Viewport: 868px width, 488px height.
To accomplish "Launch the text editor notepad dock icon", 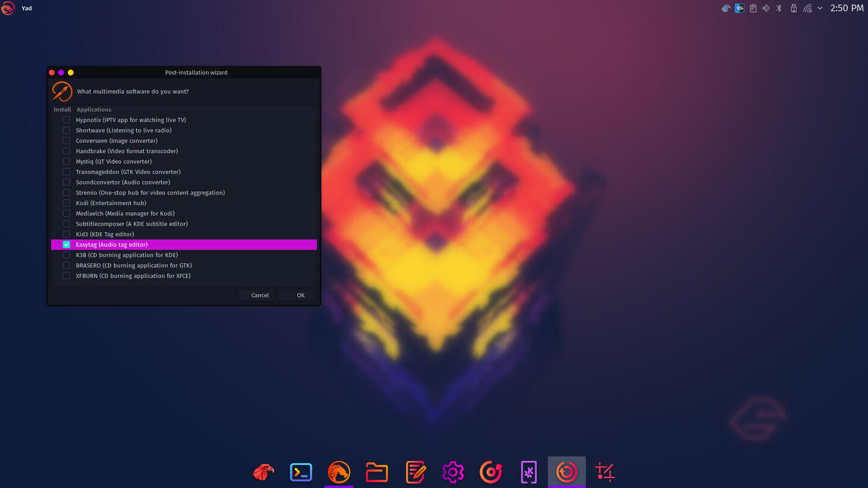I will [x=415, y=472].
